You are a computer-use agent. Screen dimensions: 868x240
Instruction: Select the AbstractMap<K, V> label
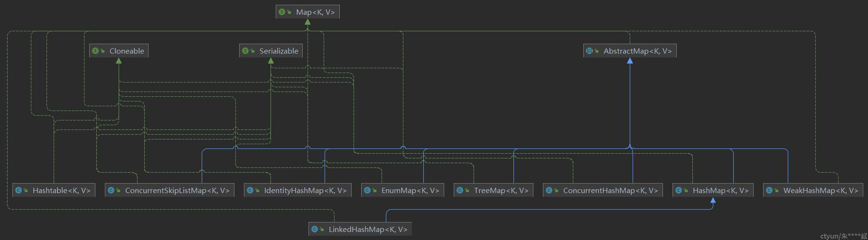tap(637, 51)
